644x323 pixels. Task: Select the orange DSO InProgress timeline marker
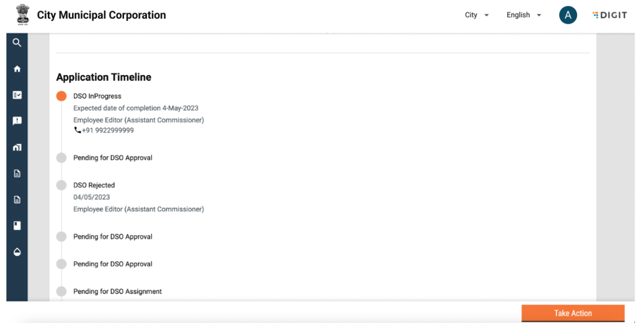tap(61, 96)
